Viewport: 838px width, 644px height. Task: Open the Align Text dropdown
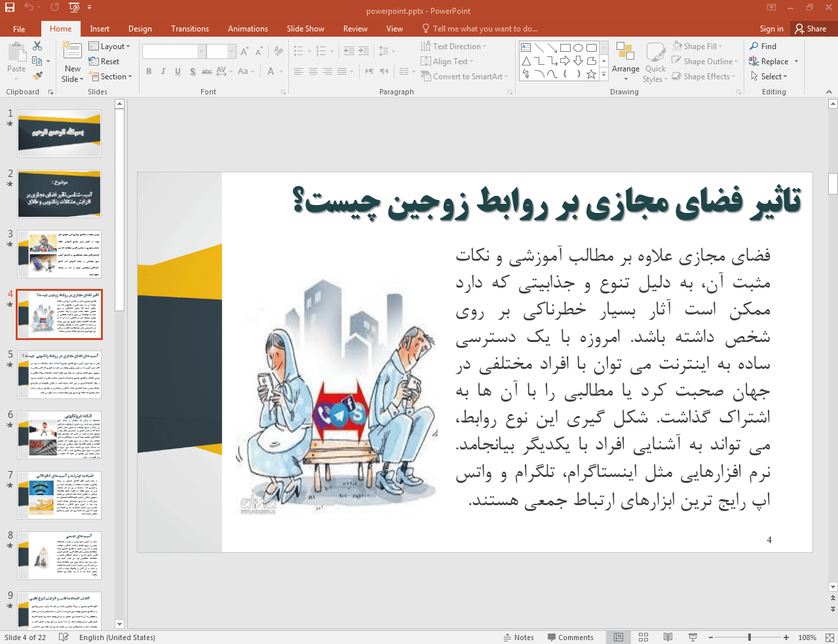point(447,62)
